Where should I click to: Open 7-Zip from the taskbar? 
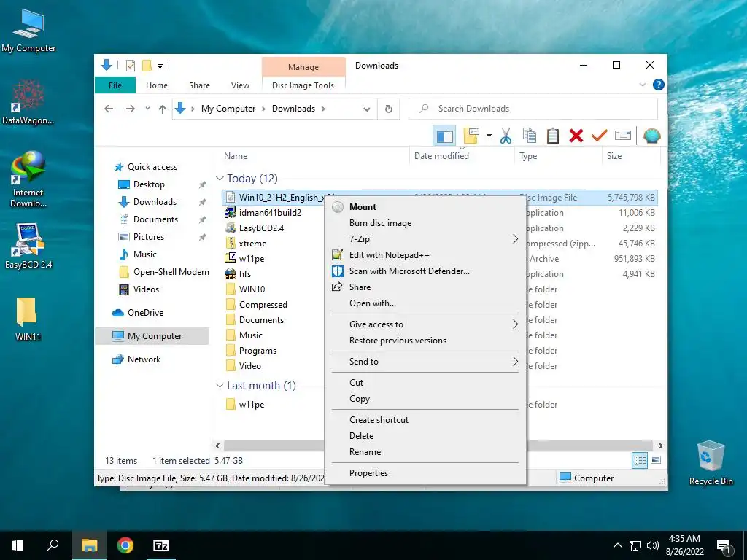click(x=160, y=545)
